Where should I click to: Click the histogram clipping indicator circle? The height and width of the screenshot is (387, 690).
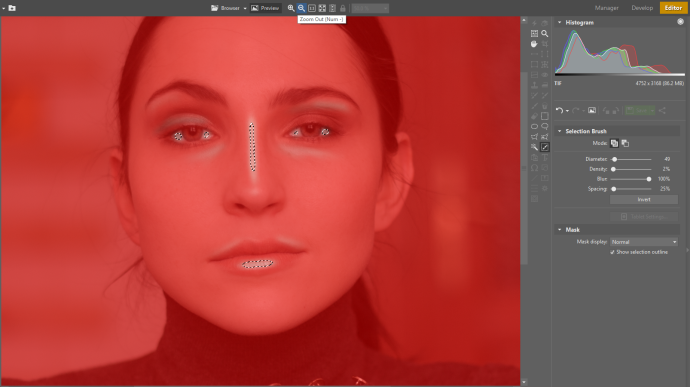pyautogui.click(x=680, y=22)
